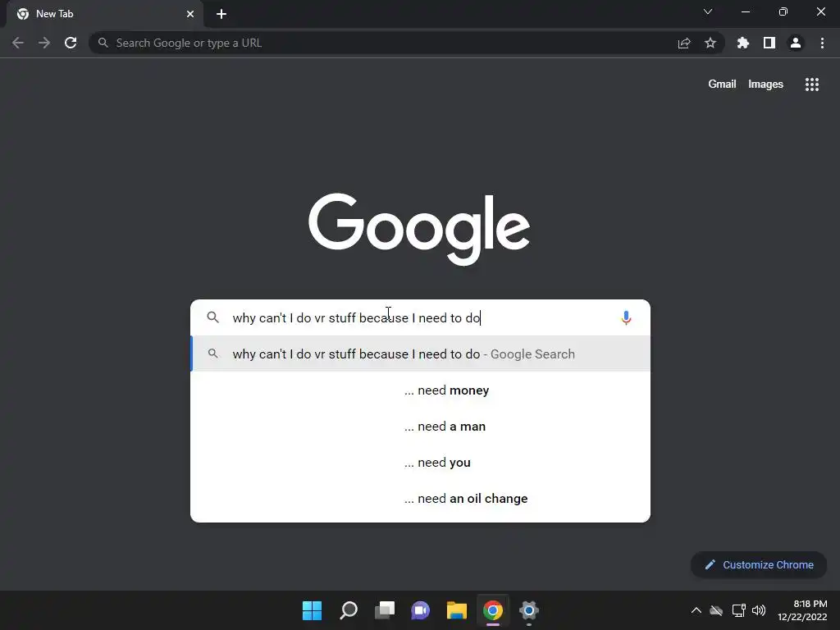Click the magnifier icon beside first suggestion
The image size is (840, 630).
click(x=212, y=354)
